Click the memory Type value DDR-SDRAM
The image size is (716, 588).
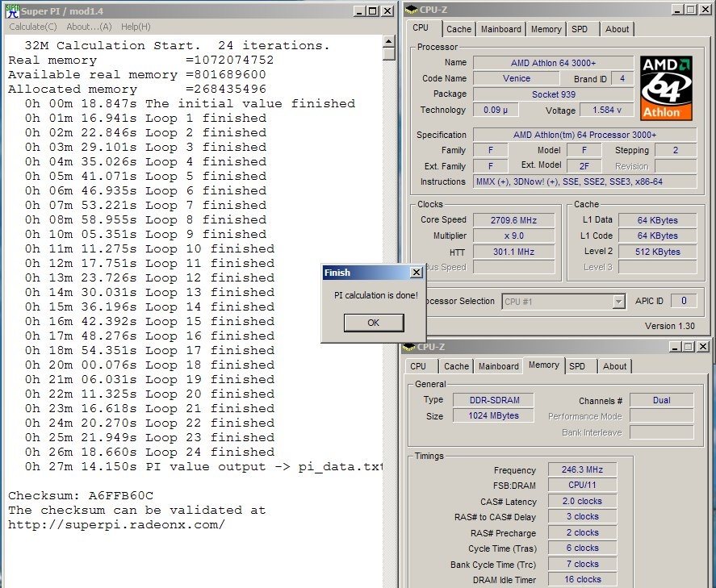click(x=494, y=400)
